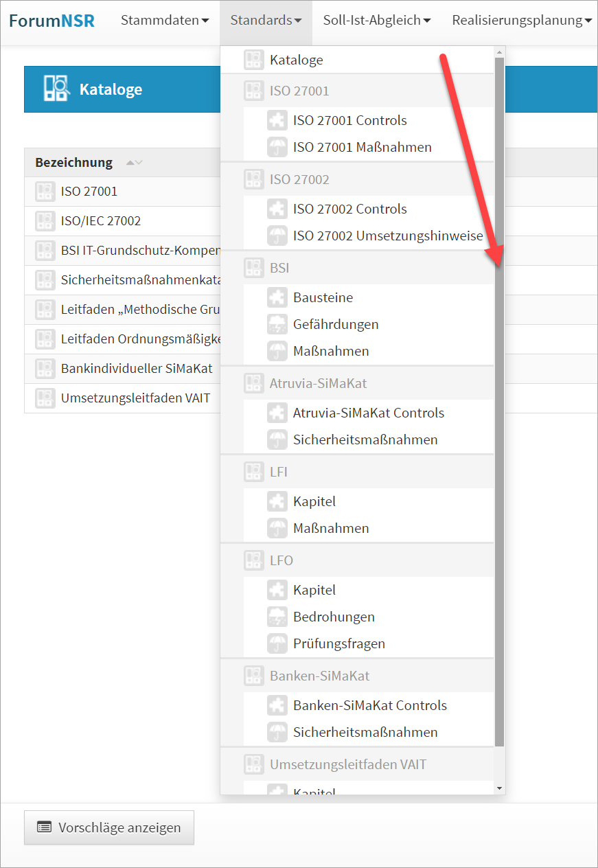
Task: Open the Stammdaten dropdown menu
Action: [x=165, y=21]
